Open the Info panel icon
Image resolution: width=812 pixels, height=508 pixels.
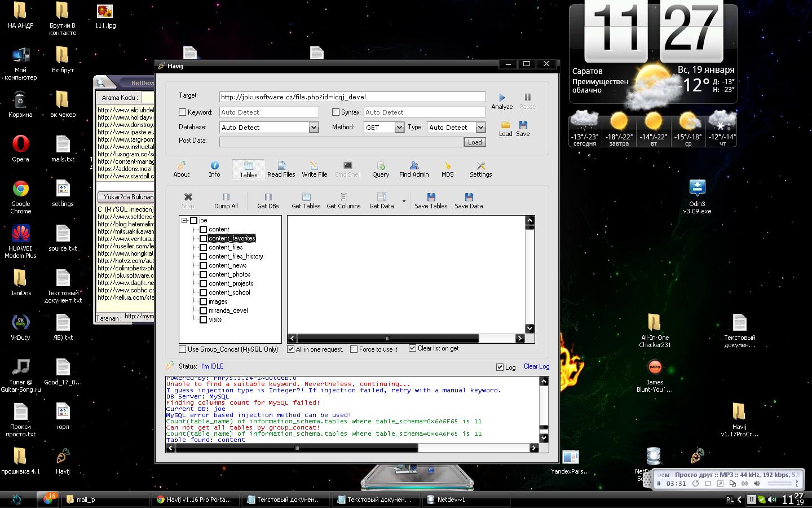214,165
